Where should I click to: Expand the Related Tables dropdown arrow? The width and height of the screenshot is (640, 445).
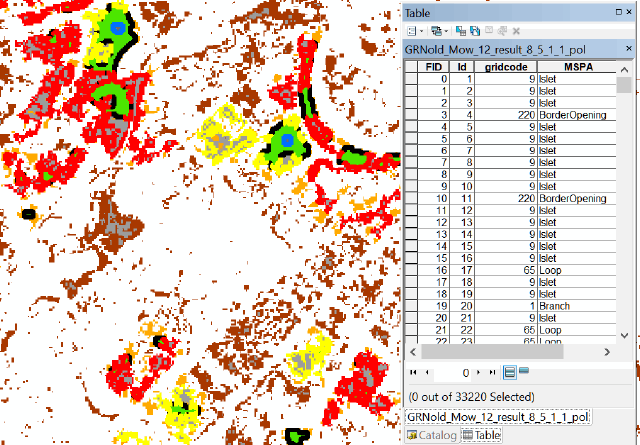(x=446, y=31)
